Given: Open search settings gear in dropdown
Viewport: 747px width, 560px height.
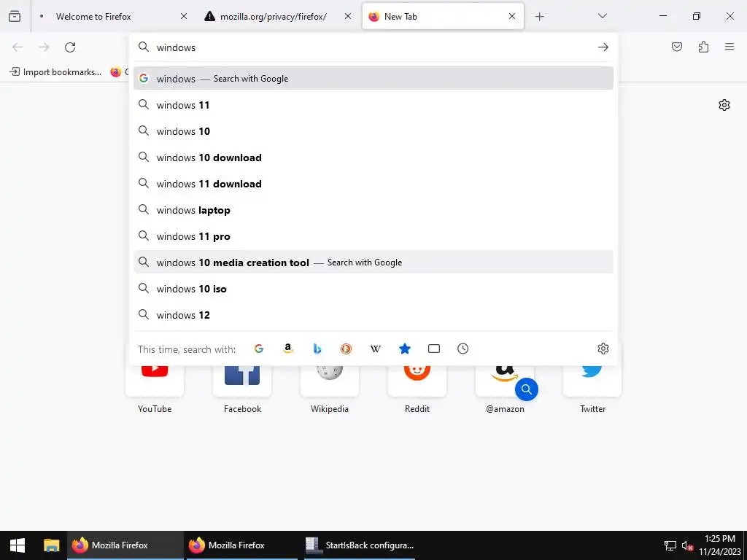Looking at the screenshot, I should point(603,349).
